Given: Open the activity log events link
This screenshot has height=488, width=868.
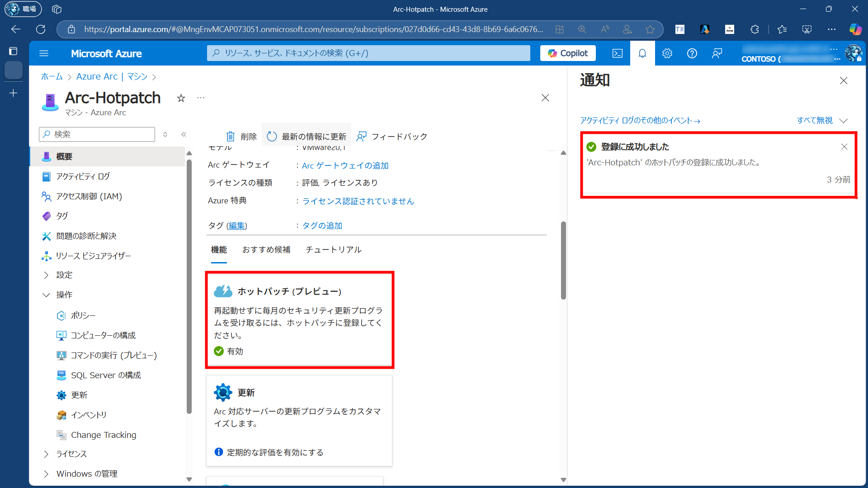Looking at the screenshot, I should coord(640,121).
